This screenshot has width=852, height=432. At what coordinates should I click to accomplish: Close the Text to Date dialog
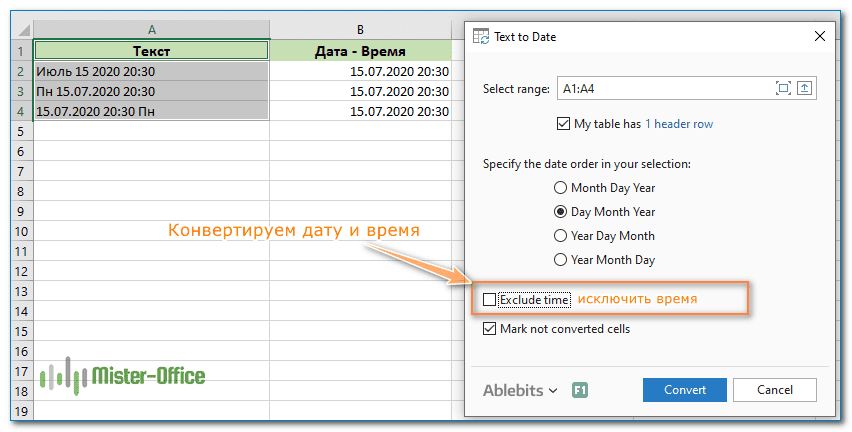820,36
